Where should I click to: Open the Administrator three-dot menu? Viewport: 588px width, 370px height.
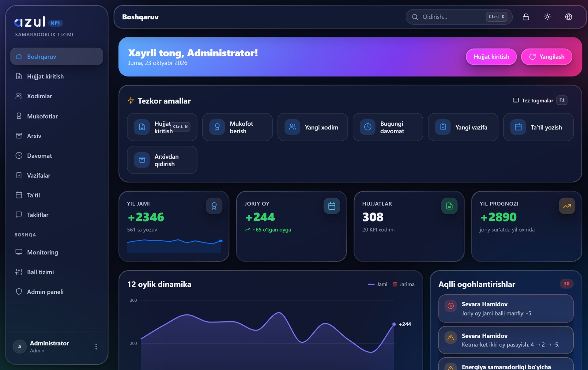tap(96, 346)
